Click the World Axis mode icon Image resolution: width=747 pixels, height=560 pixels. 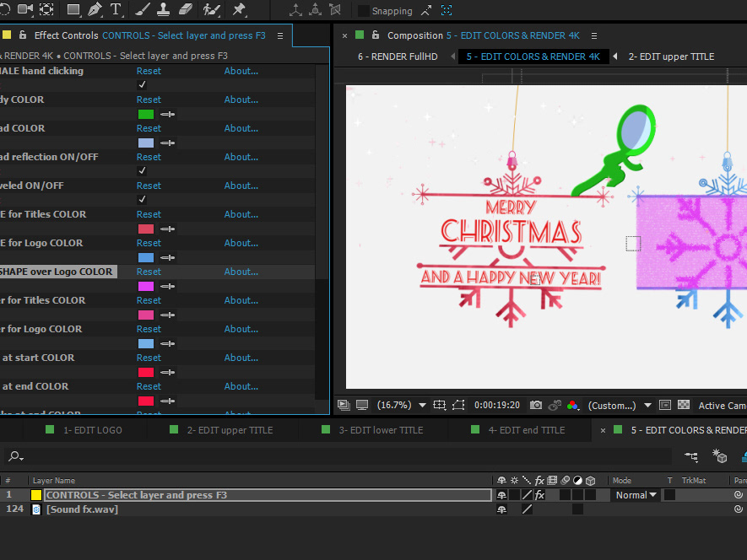315,10
